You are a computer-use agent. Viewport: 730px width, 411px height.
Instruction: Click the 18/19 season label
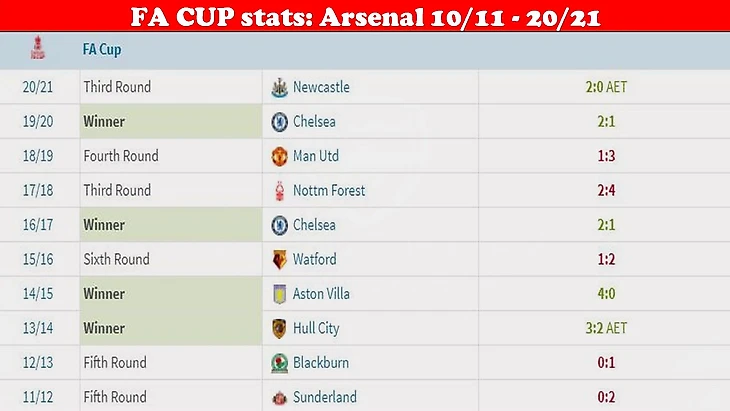(38, 156)
